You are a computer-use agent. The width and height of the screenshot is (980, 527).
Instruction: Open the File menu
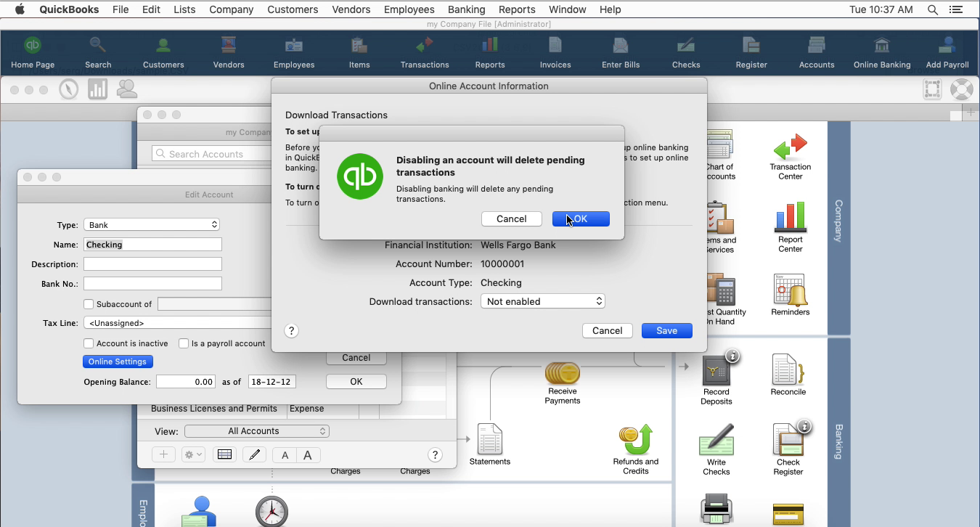[x=121, y=9]
